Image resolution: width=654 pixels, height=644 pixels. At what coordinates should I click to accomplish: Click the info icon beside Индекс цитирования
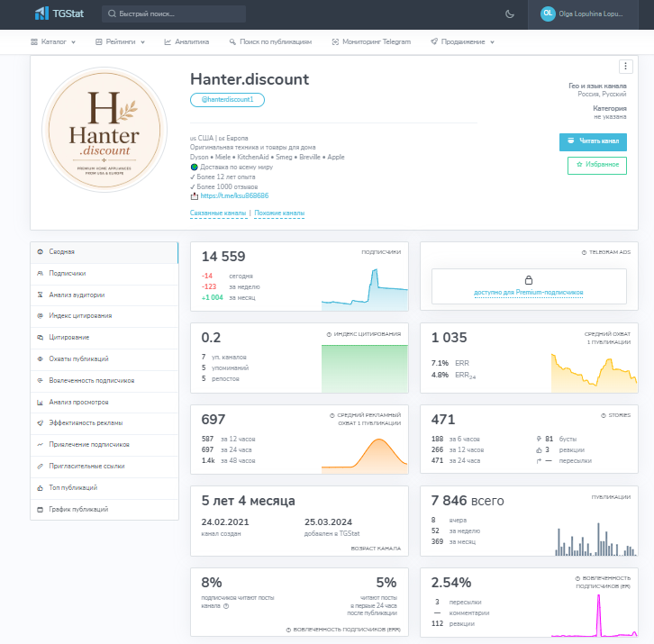(x=329, y=334)
